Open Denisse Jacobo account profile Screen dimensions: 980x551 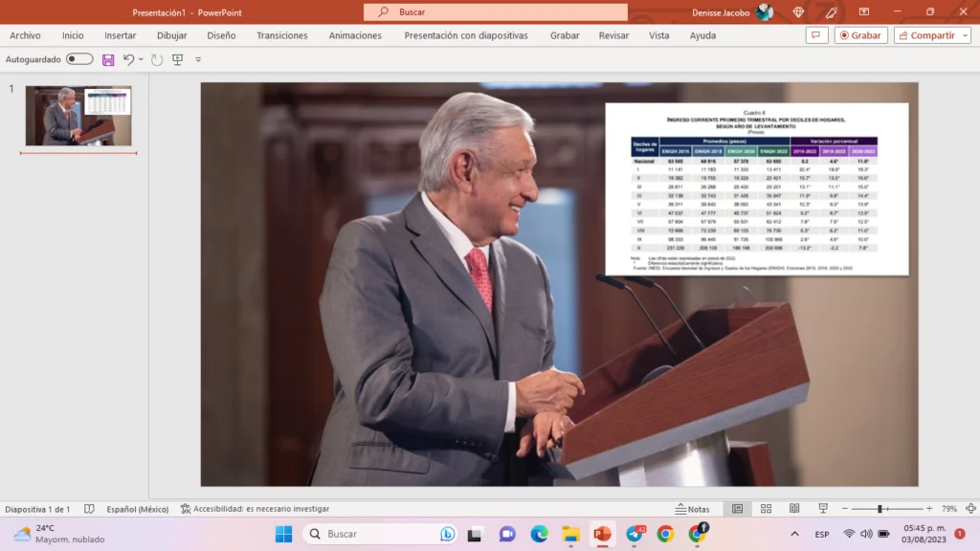[x=732, y=11]
